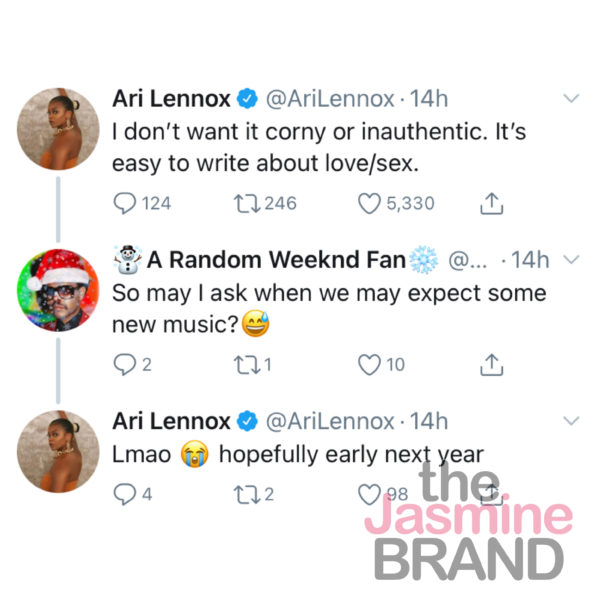
Task: Reply to the Weeknd fan's new music question
Action: [x=124, y=364]
